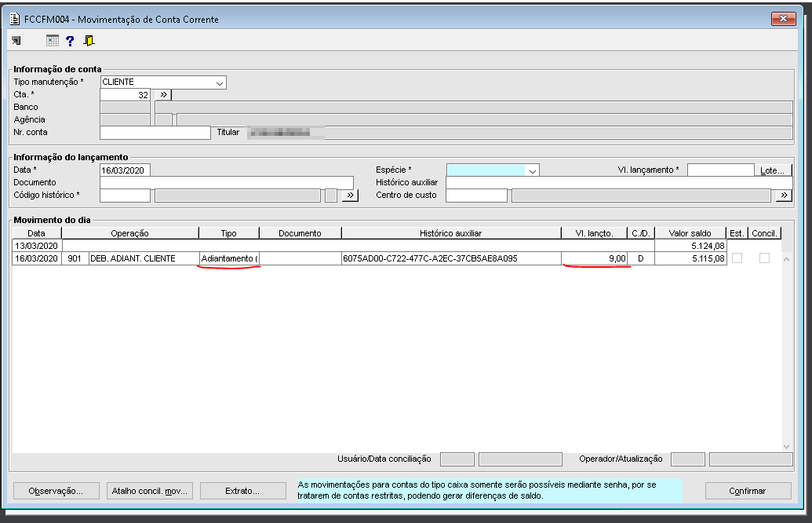Click the Documento input field
The image size is (812, 523).
coord(226,183)
